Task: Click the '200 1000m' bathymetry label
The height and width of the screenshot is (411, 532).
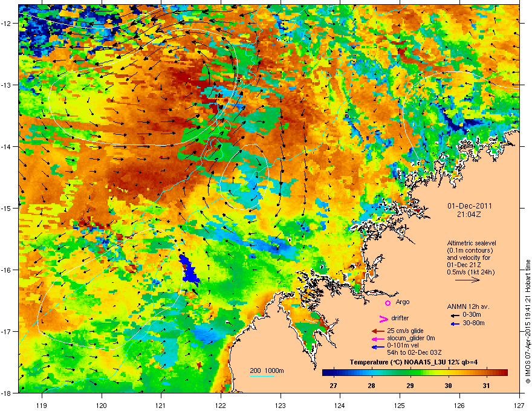Action: (x=267, y=371)
